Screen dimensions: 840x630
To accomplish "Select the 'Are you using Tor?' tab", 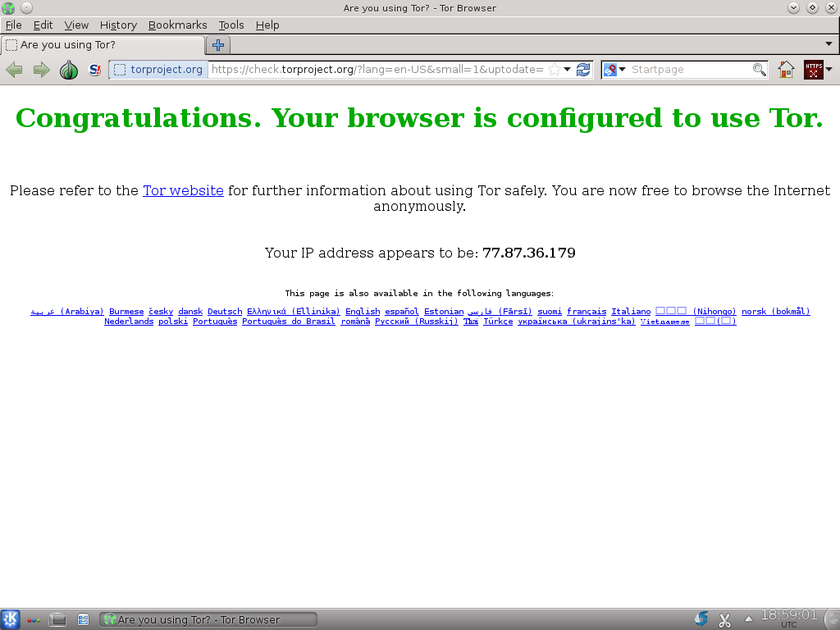I will pyautogui.click(x=103, y=45).
